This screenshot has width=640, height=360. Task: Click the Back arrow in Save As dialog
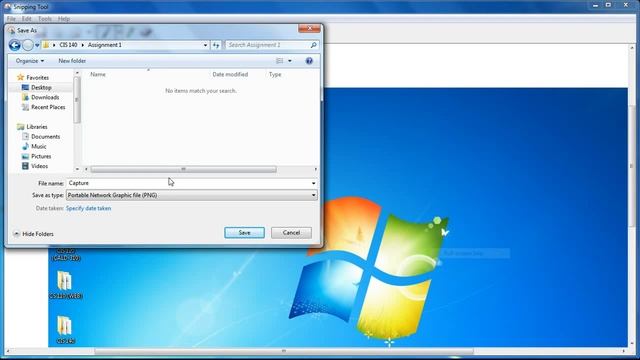pyautogui.click(x=15, y=45)
